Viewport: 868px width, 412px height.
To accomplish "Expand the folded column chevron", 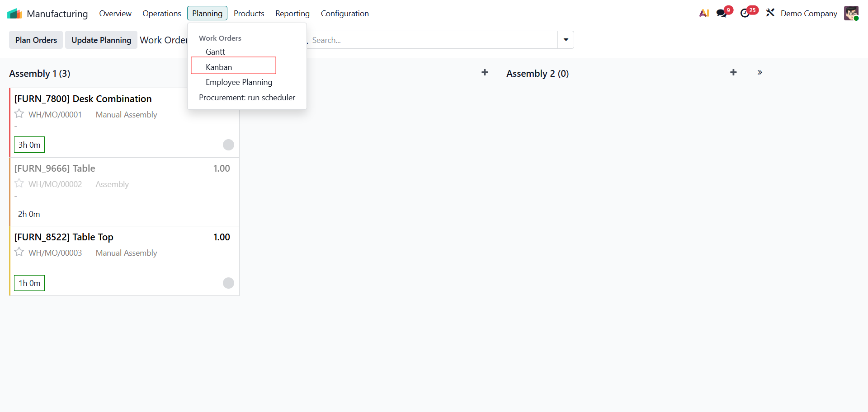I will pos(760,73).
